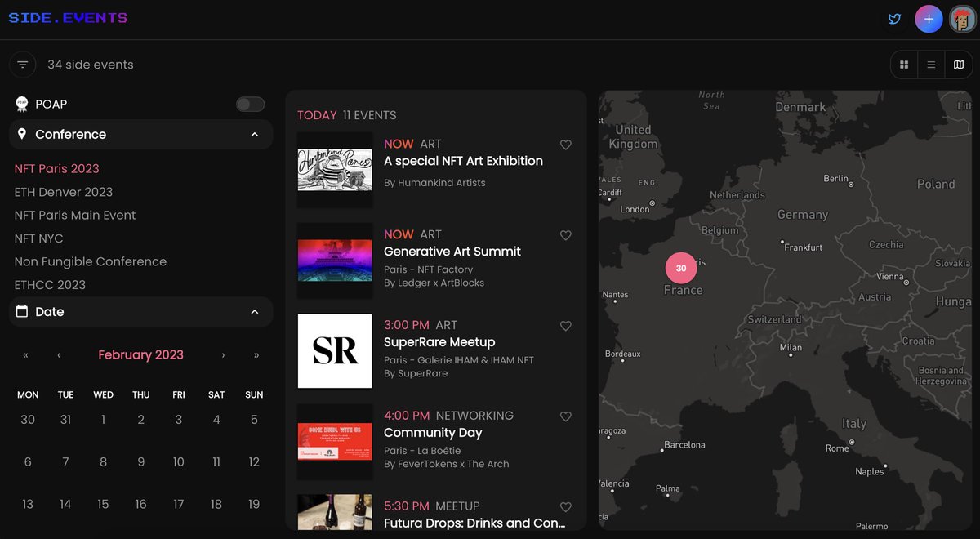Select January 30 in calendar

pyautogui.click(x=28, y=420)
